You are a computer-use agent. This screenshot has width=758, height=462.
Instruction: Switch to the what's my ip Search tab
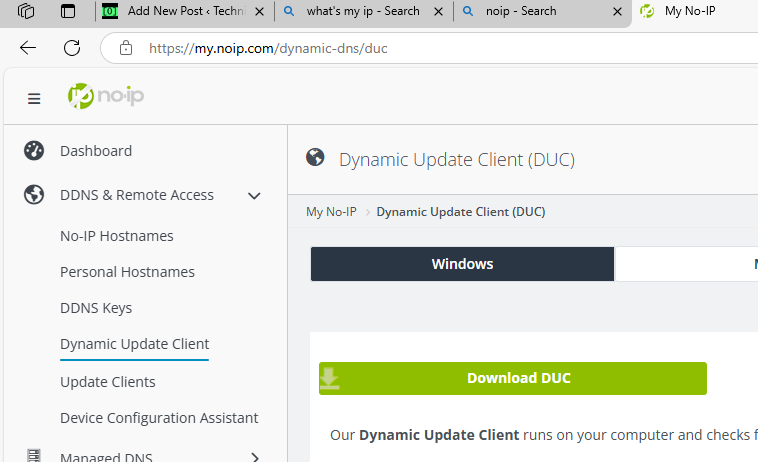(364, 11)
